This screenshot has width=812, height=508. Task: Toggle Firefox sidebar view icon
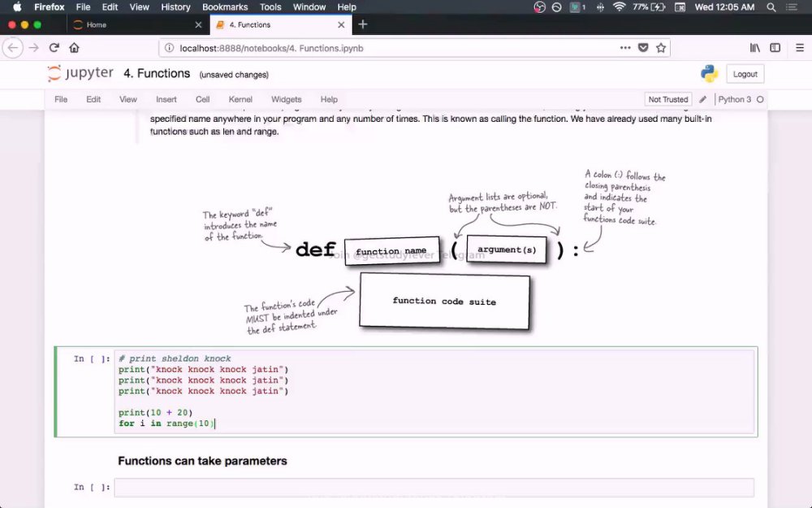(775, 48)
